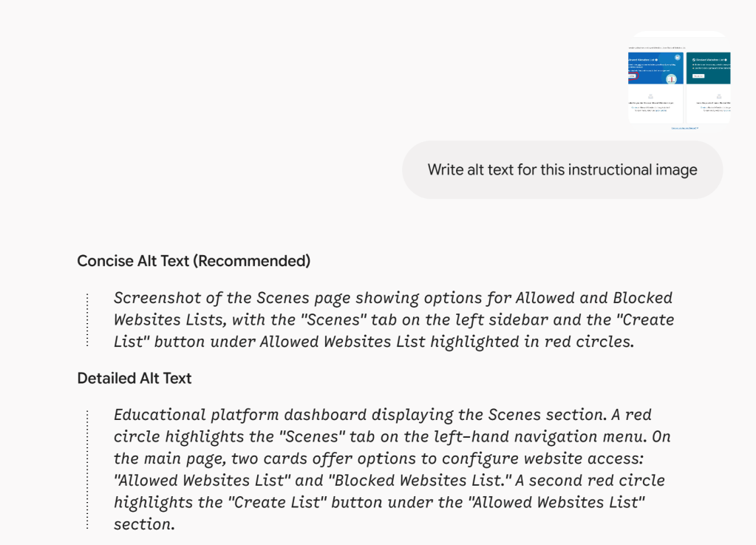The height and width of the screenshot is (545, 756).
Task: Click the "Concise Alt Text (Recommended)" heading
Action: 194,261
